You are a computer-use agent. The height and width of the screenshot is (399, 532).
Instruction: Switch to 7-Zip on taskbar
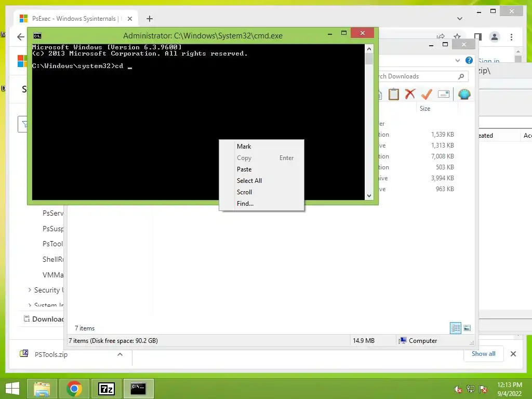click(x=106, y=389)
